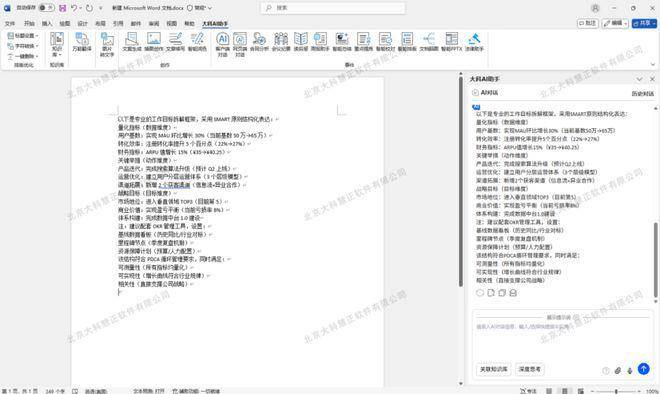Toggle the 关联知识库 button

point(494,369)
